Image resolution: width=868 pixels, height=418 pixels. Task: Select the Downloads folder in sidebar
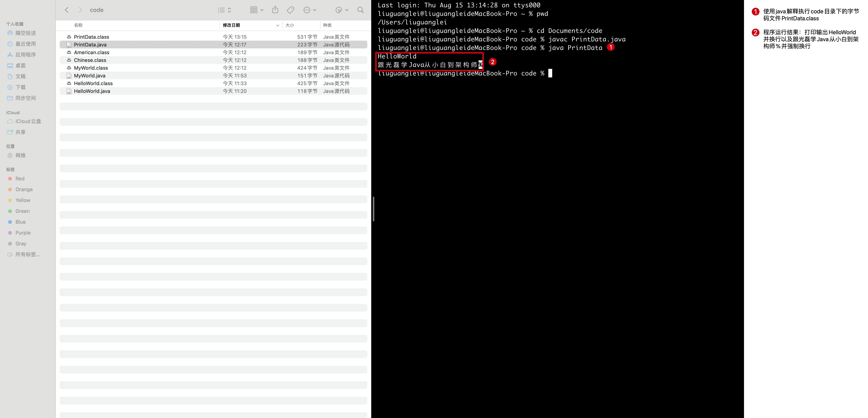[x=20, y=87]
